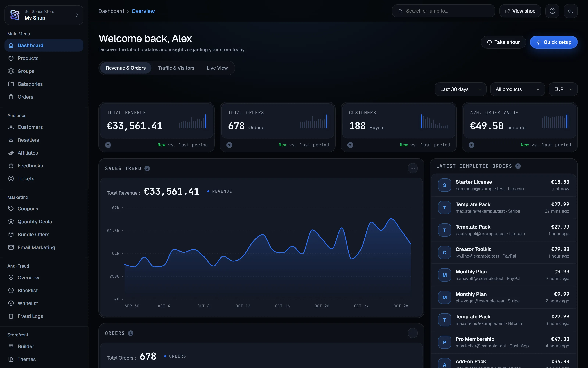Open Categories folder in the sidebar

pyautogui.click(x=44, y=84)
